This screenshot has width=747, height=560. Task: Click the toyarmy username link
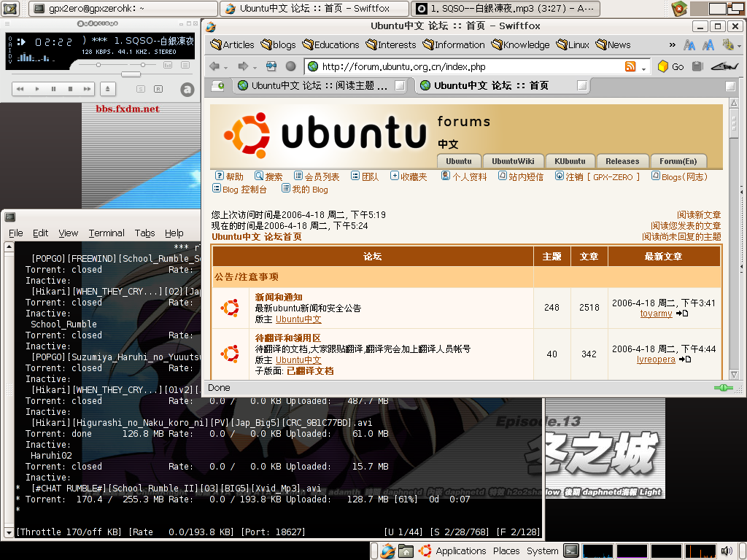[656, 314]
